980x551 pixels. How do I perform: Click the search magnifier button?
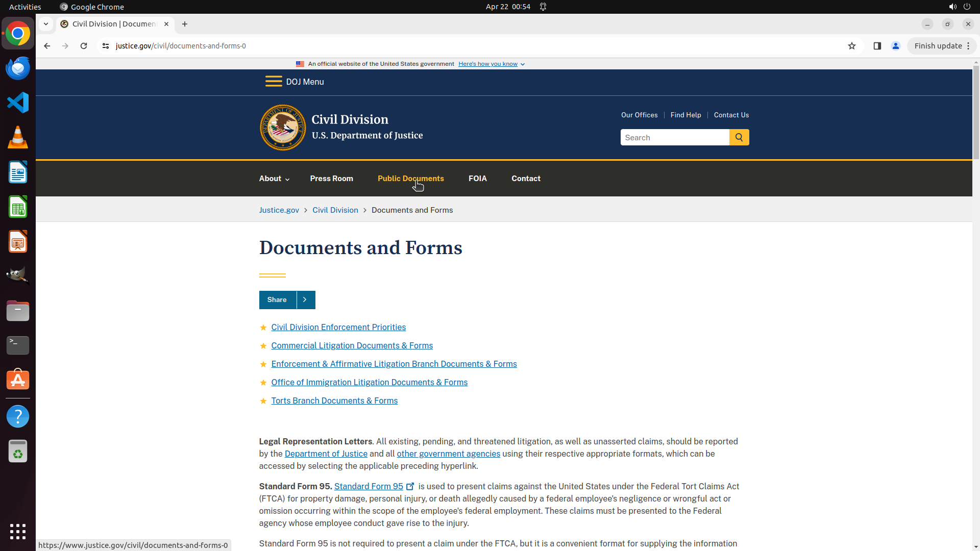739,137
